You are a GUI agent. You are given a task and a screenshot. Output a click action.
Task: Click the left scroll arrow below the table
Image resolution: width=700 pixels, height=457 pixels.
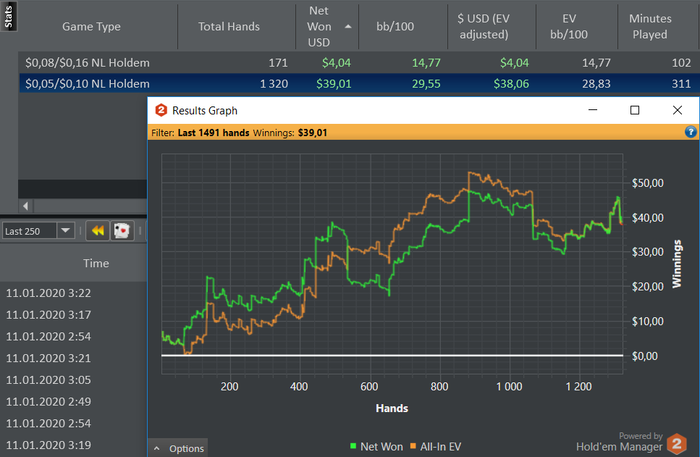point(25,206)
